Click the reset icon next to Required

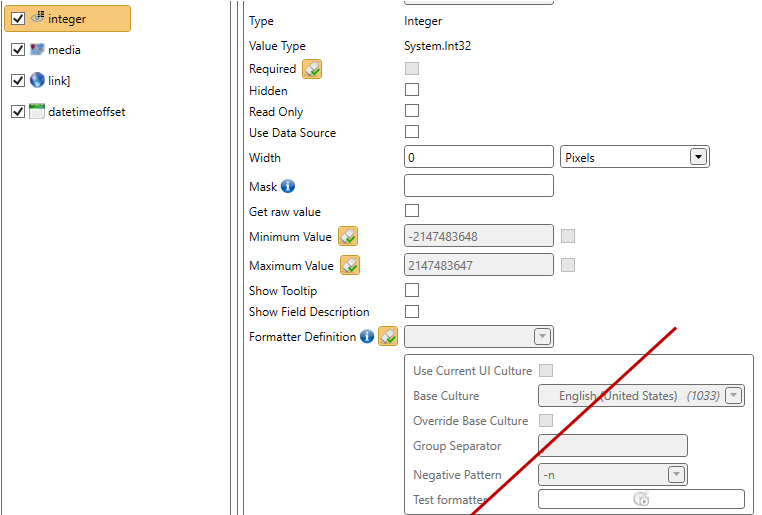coord(312,69)
